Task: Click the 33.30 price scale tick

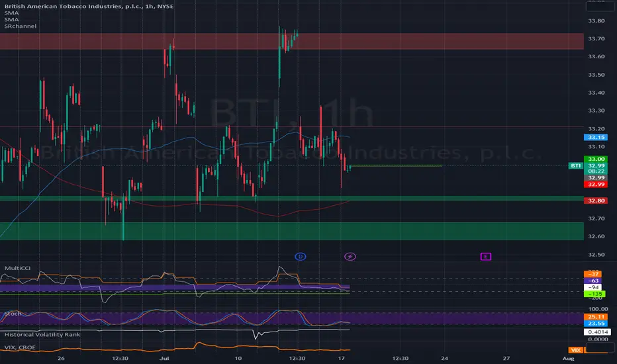Action: click(x=596, y=111)
